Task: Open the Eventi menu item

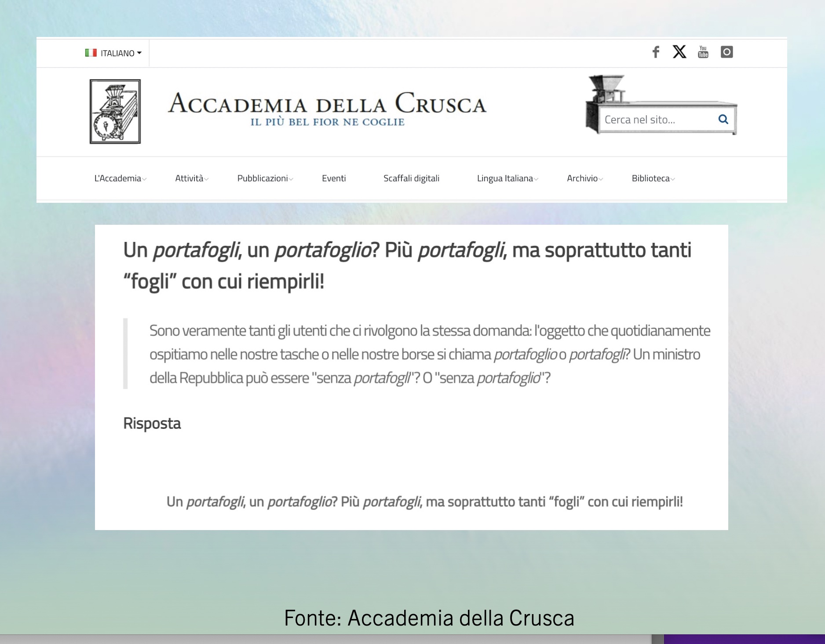Action: 334,178
